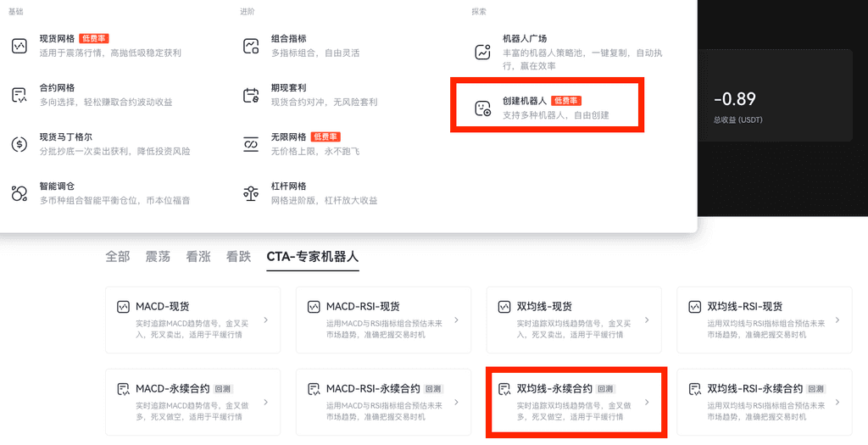
Task: Open the MACD-RSI-现货 strategy title
Action: pyautogui.click(x=363, y=306)
